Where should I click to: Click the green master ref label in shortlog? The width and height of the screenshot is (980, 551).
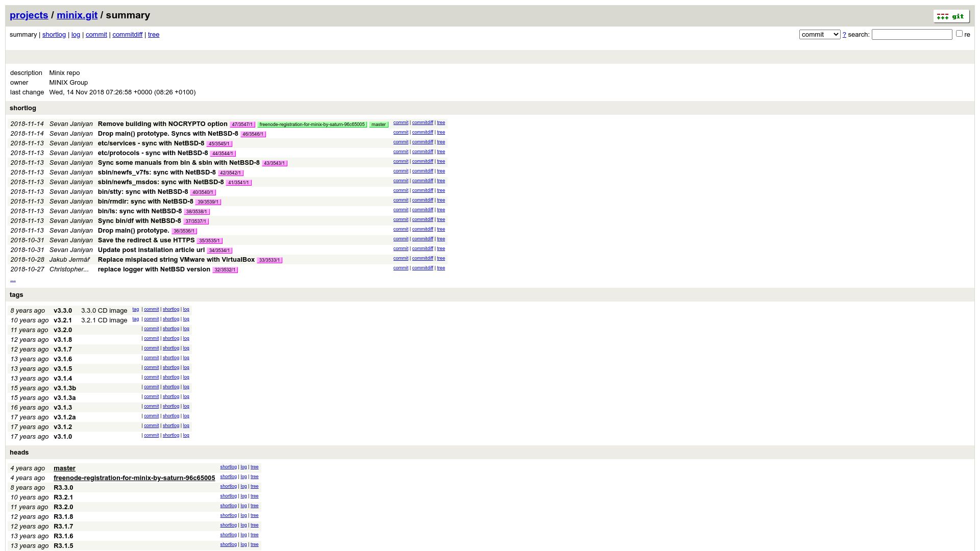(379, 124)
